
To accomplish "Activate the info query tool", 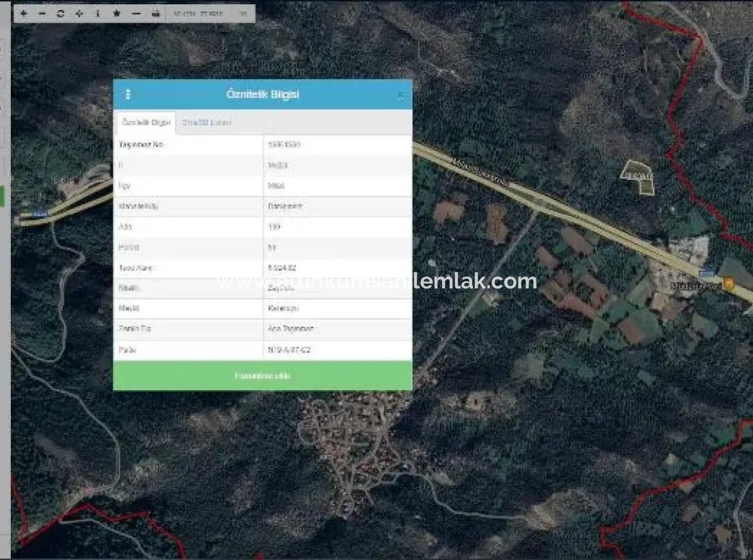I will click(x=98, y=13).
